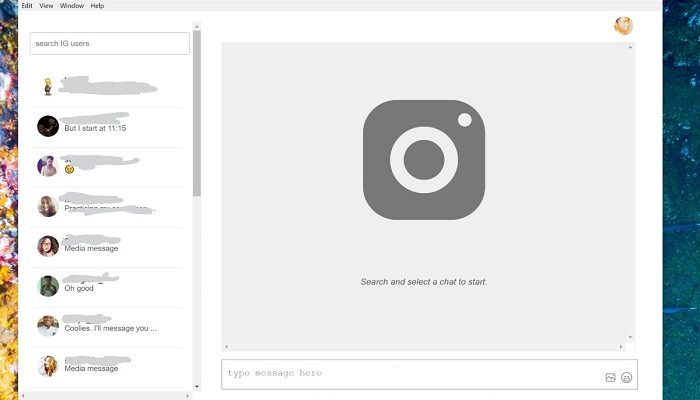Click the dark avatar beside 11:15 chat
The height and width of the screenshot is (400, 700).
48,126
